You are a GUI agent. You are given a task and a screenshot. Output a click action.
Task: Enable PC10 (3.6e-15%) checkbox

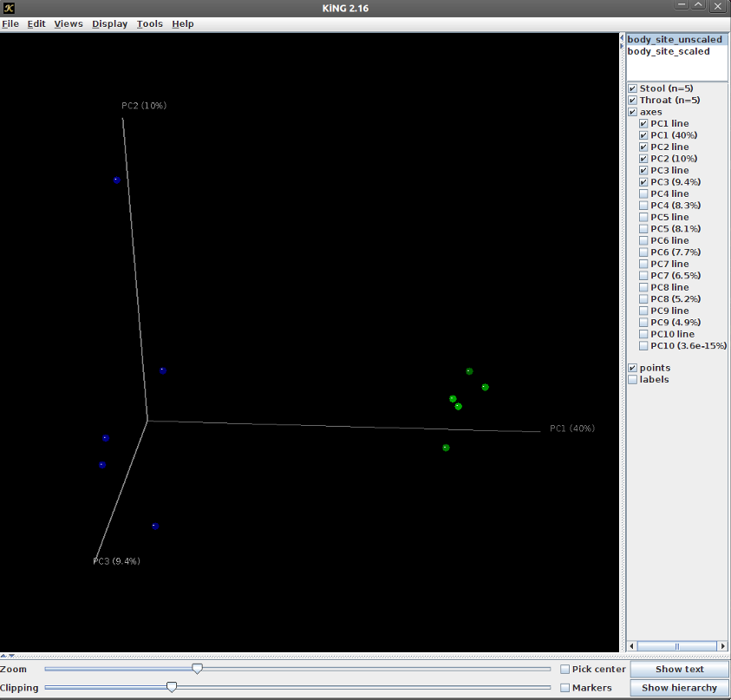643,345
